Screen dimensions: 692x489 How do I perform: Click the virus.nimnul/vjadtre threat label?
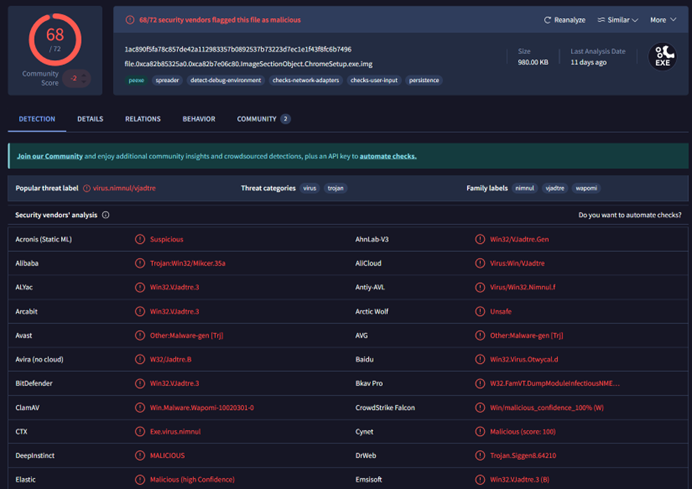[x=124, y=188]
